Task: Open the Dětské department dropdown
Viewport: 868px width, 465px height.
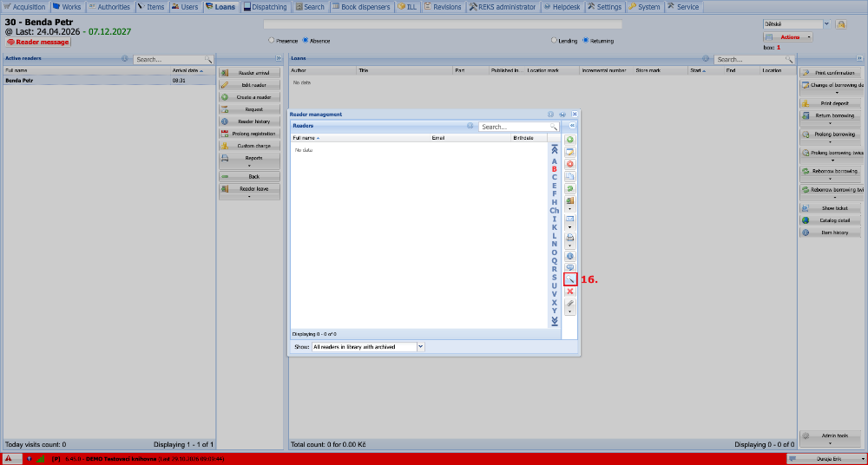Action: click(x=827, y=24)
